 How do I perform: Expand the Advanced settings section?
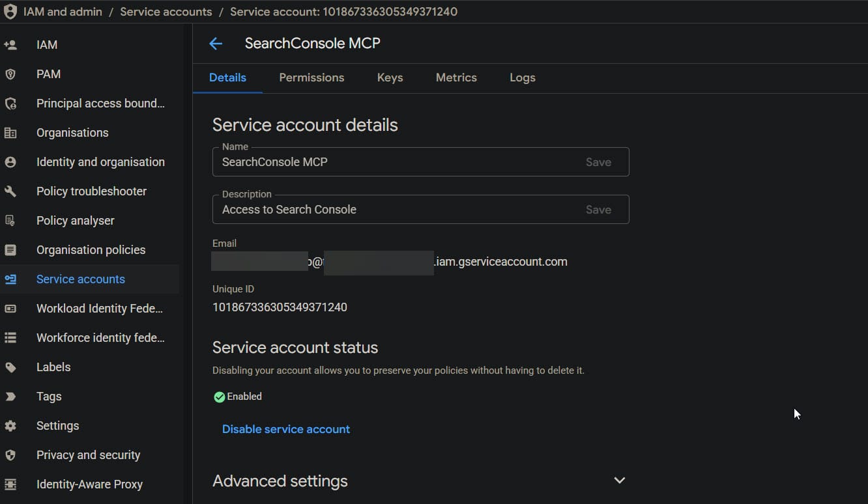tap(618, 480)
